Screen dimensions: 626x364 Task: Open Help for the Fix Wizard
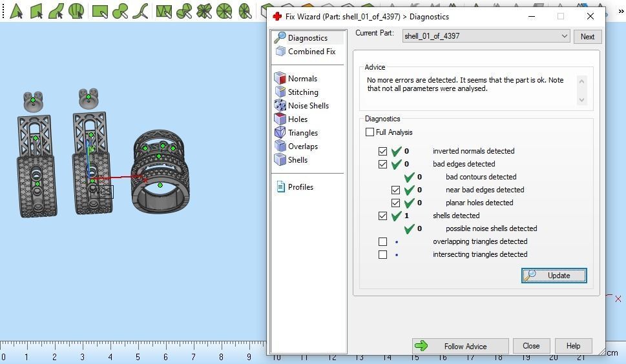tap(573, 346)
